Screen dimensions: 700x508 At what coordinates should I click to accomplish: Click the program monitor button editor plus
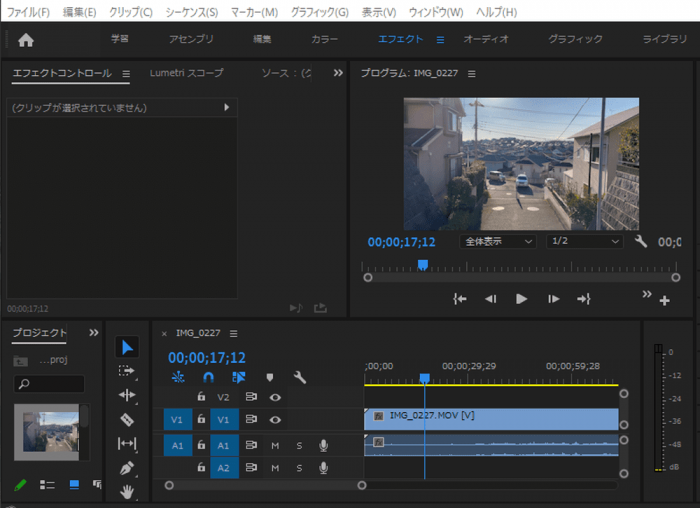664,301
